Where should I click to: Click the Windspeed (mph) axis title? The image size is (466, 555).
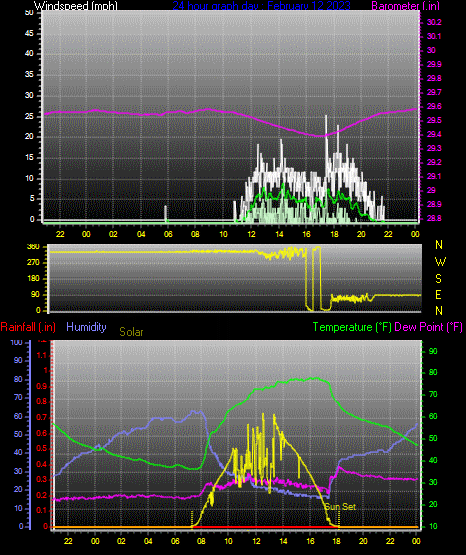pos(76,6)
